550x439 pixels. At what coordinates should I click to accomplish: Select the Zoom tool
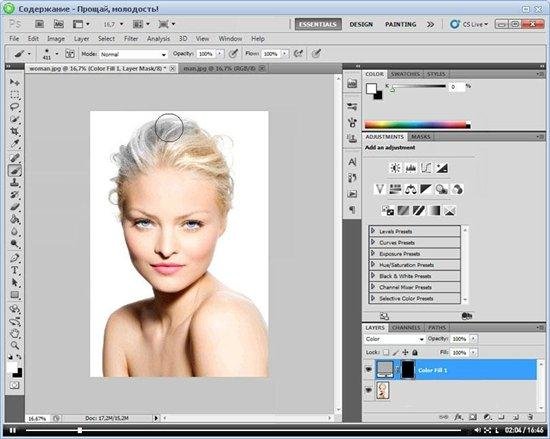point(14,345)
